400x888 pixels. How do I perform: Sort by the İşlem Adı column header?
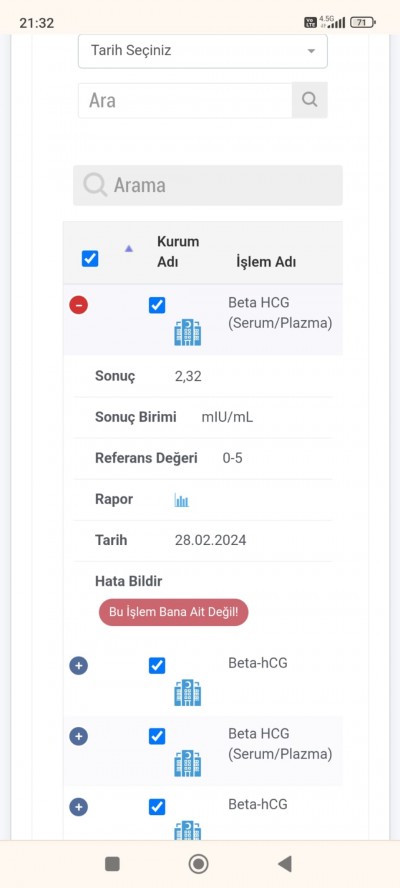tap(266, 262)
